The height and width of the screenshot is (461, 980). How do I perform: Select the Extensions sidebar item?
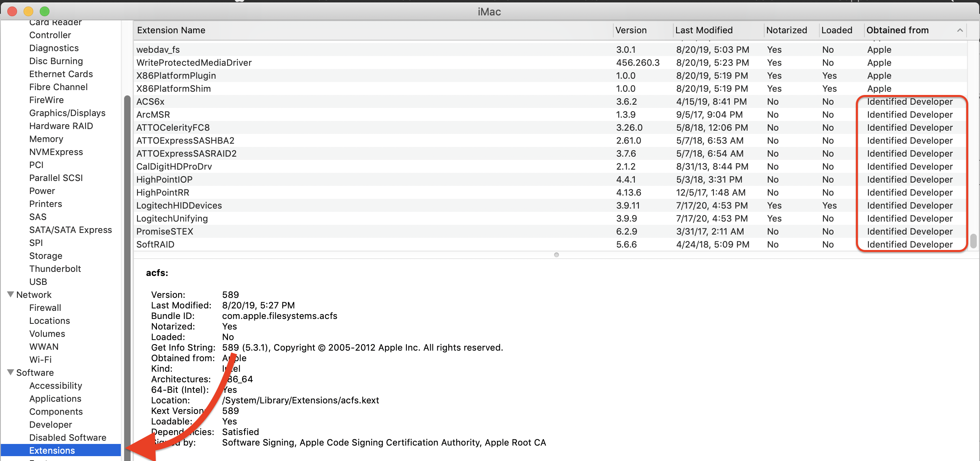point(52,450)
